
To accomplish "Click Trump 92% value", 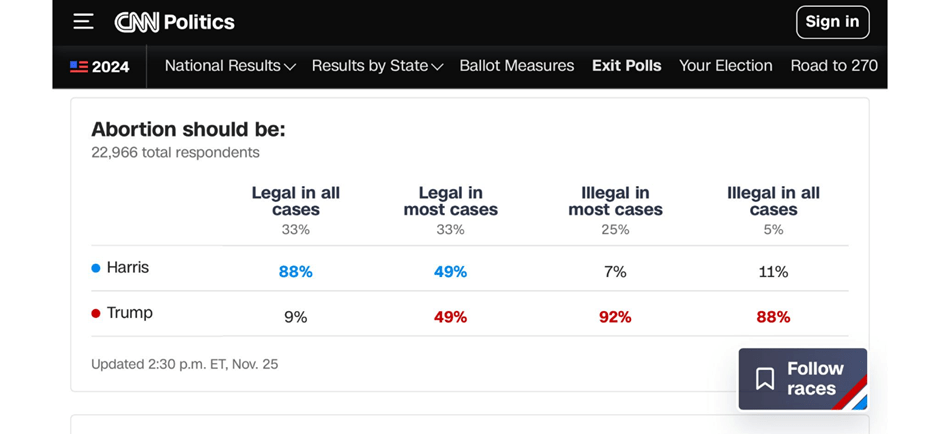I will point(615,317).
